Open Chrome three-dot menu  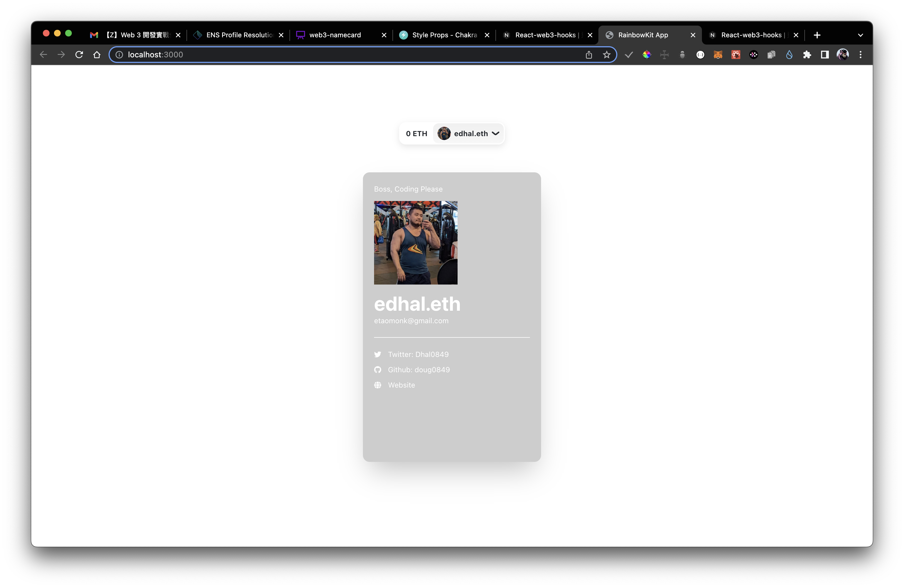860,55
